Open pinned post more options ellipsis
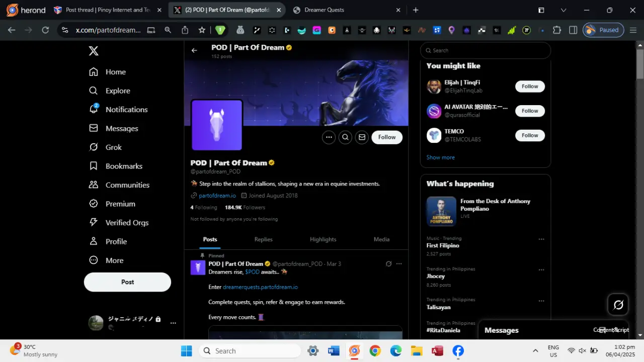This screenshot has height=362, width=644. click(x=399, y=264)
